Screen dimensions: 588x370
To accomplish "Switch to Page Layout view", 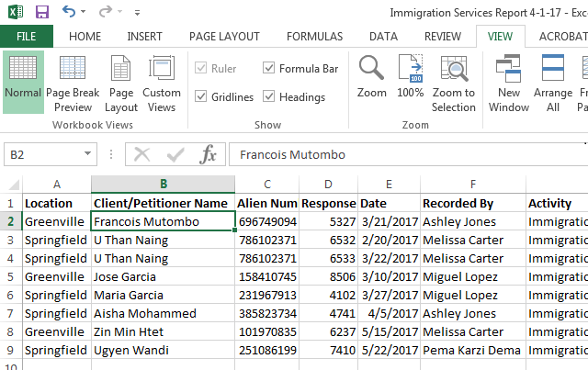I will click(x=120, y=83).
